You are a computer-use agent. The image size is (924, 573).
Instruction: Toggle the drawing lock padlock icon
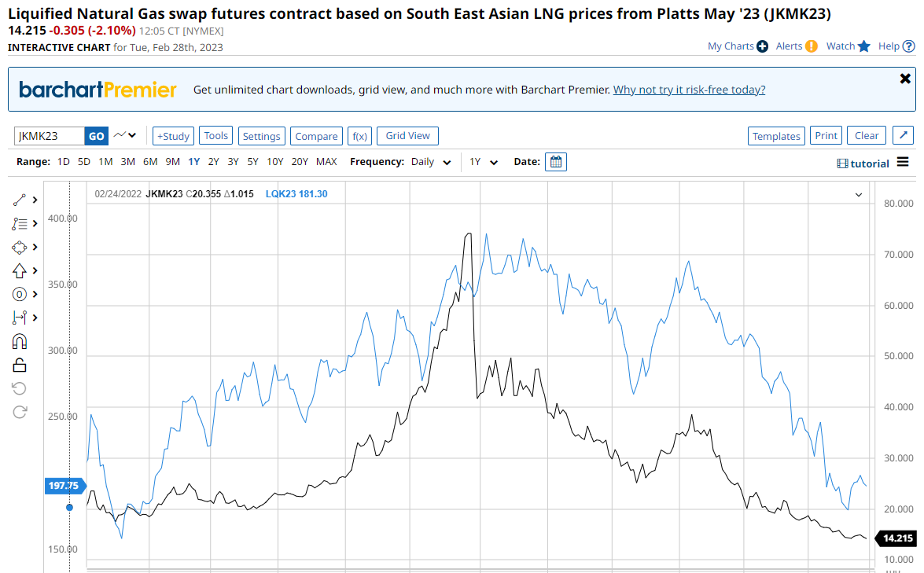tap(20, 365)
